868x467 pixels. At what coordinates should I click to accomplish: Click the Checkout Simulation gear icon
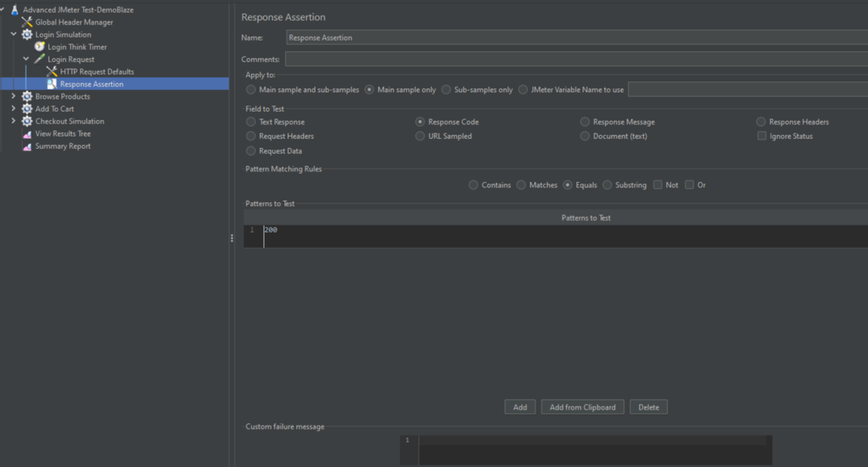(x=27, y=121)
